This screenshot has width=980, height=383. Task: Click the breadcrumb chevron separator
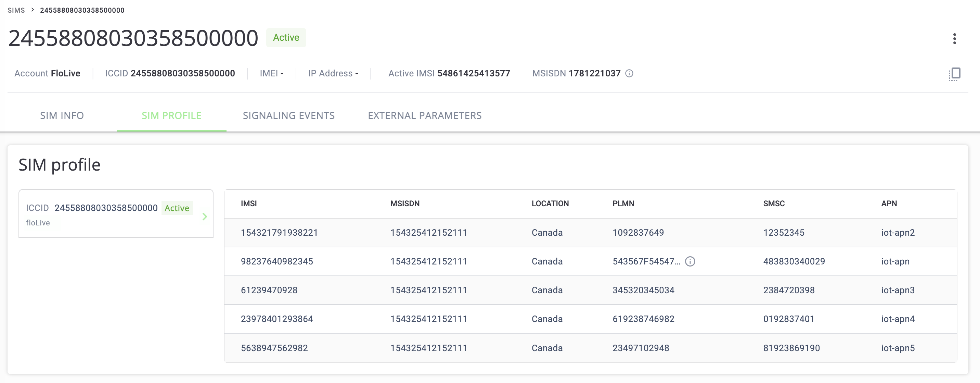pos(33,10)
